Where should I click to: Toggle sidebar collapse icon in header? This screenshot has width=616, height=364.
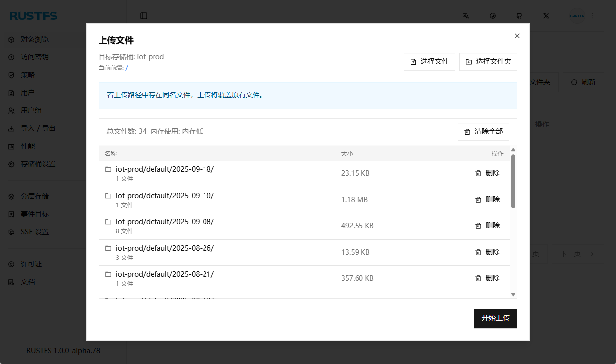(x=144, y=16)
